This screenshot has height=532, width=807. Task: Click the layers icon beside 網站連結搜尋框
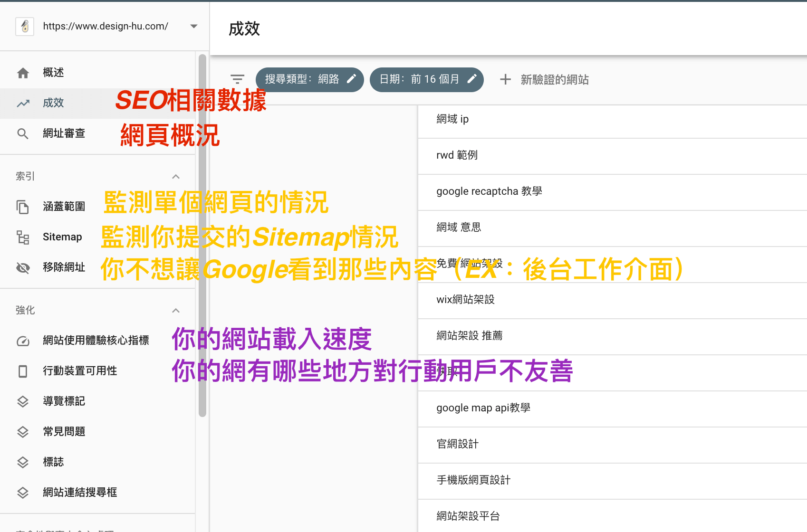(x=23, y=493)
